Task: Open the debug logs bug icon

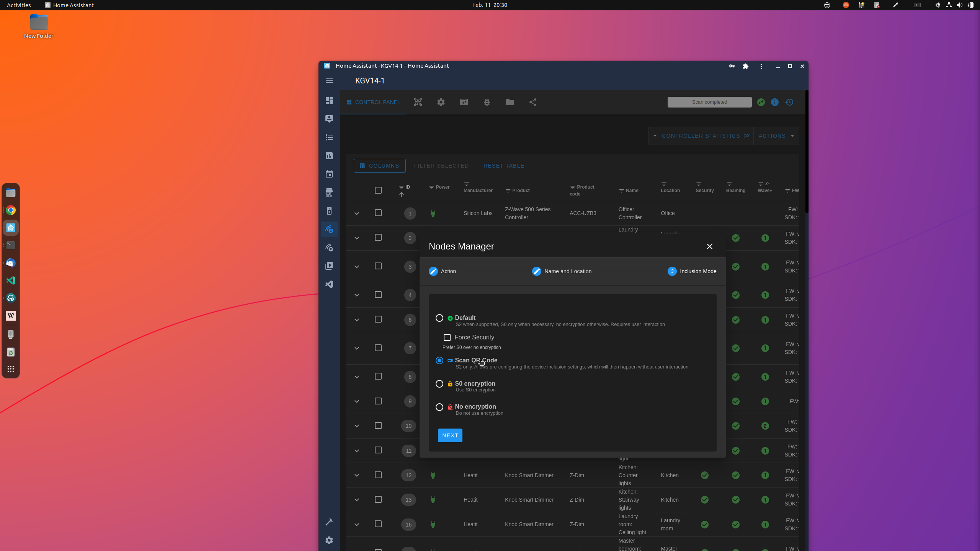Action: point(487,102)
